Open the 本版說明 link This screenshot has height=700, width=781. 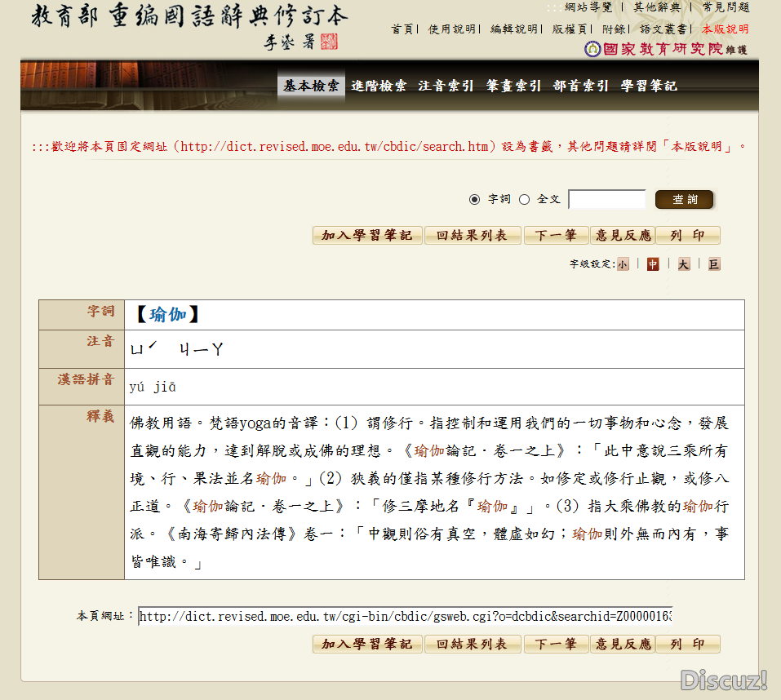pos(723,27)
